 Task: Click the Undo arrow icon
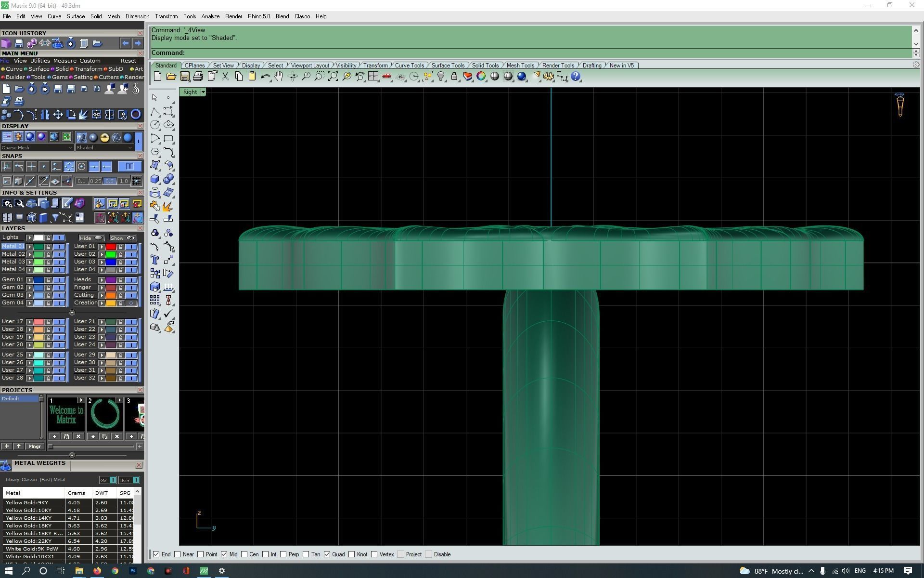coord(265,77)
